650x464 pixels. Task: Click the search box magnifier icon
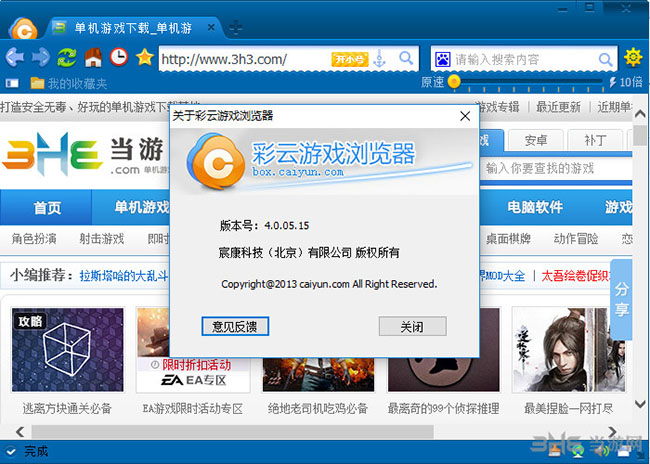[x=606, y=60]
